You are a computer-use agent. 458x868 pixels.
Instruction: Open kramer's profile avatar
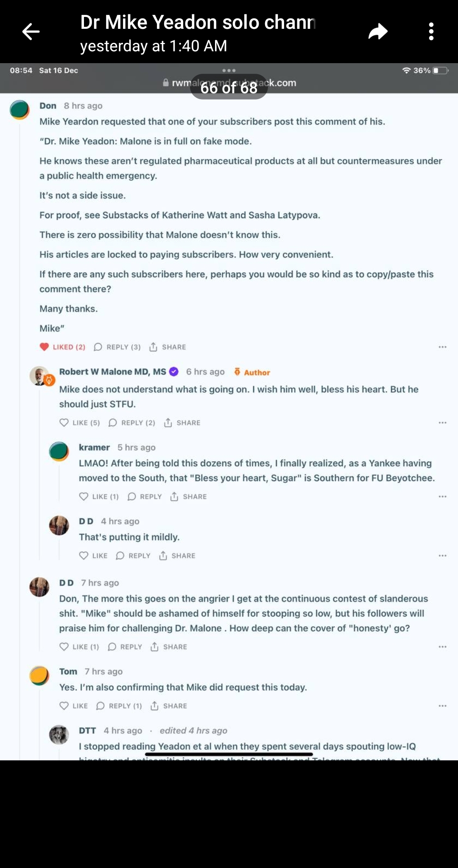pos(59,451)
